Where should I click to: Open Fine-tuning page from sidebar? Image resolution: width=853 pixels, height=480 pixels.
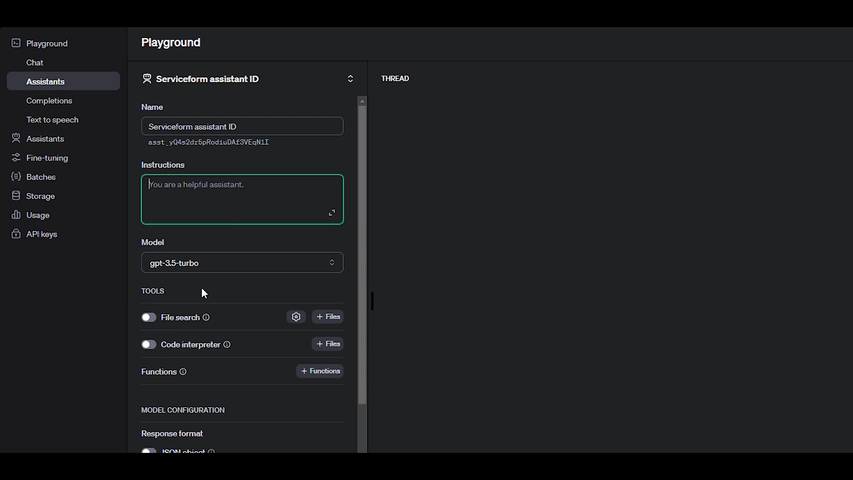pyautogui.click(x=47, y=158)
